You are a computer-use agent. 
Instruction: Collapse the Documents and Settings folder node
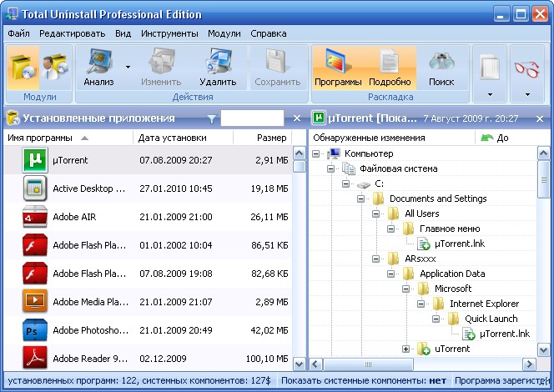point(361,199)
